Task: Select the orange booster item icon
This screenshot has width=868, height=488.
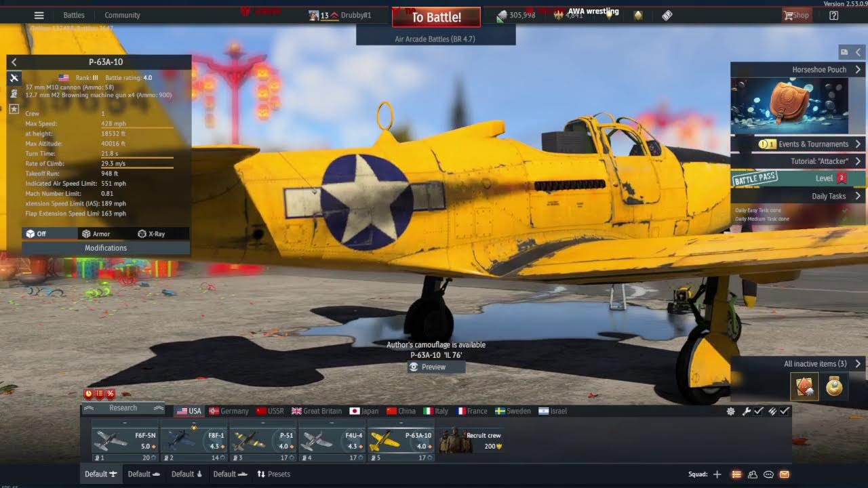Action: click(x=804, y=386)
